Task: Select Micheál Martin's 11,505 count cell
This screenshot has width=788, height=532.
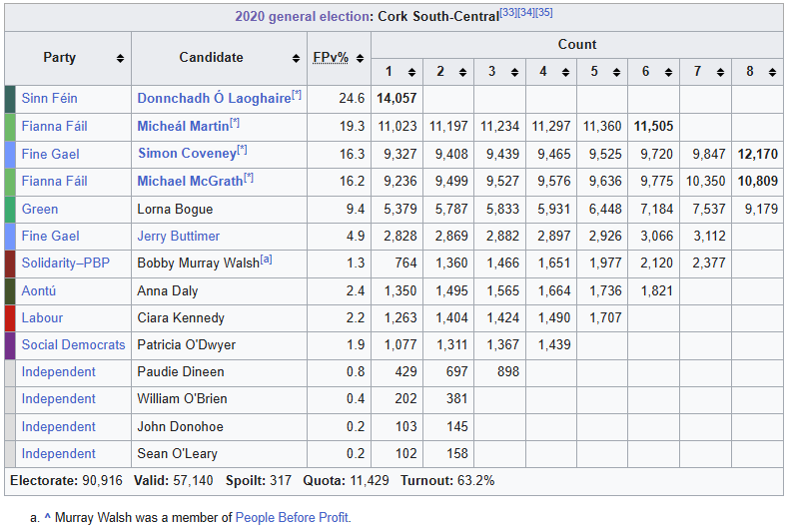Action: tap(653, 127)
